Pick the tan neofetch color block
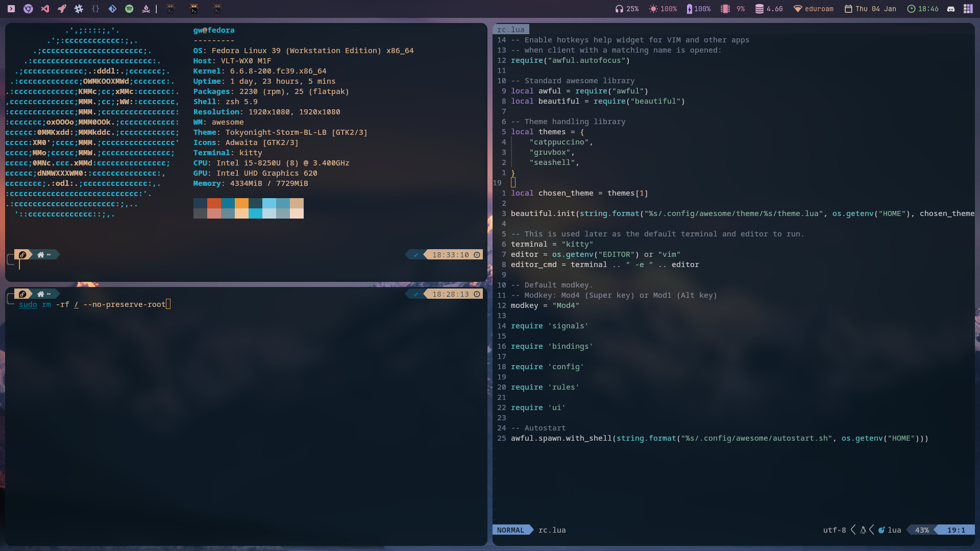 297,203
